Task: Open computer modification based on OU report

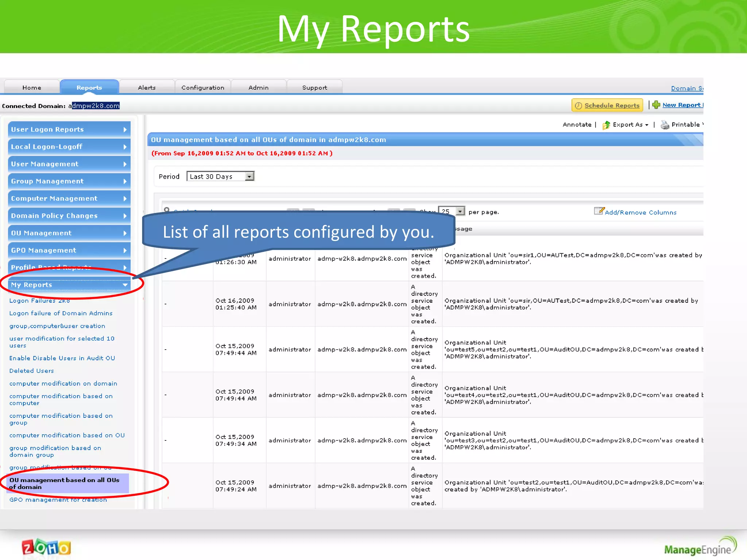Action: pos(67,435)
